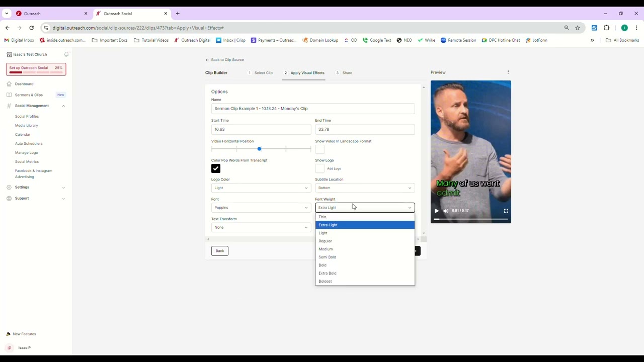644x362 pixels.
Task: Click the Dashboard home icon
Action: [9, 84]
